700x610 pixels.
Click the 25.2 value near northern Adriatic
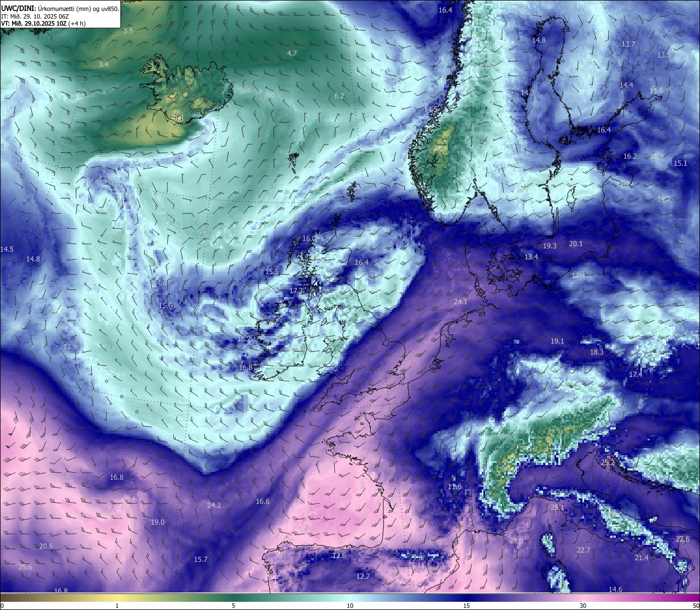tap(608, 463)
